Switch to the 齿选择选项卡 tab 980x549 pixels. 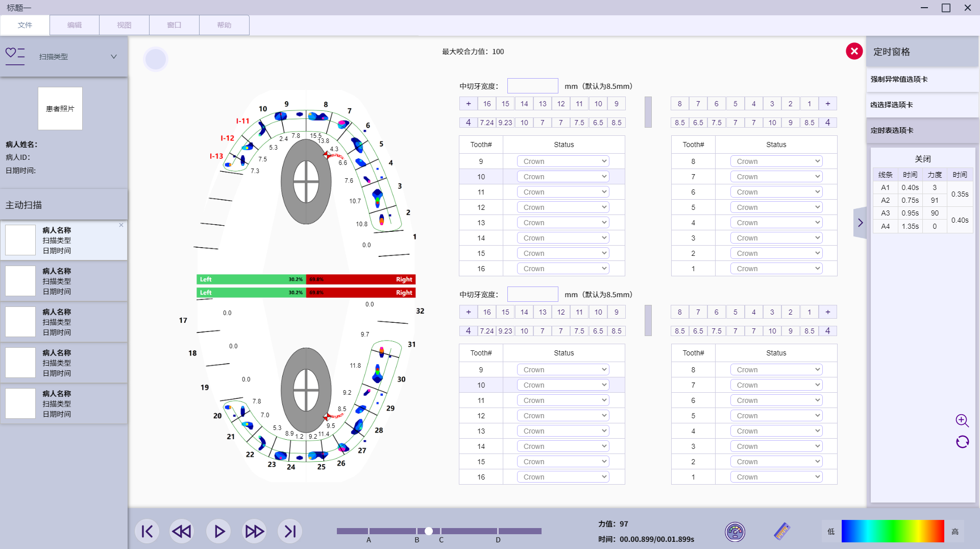[922, 105]
